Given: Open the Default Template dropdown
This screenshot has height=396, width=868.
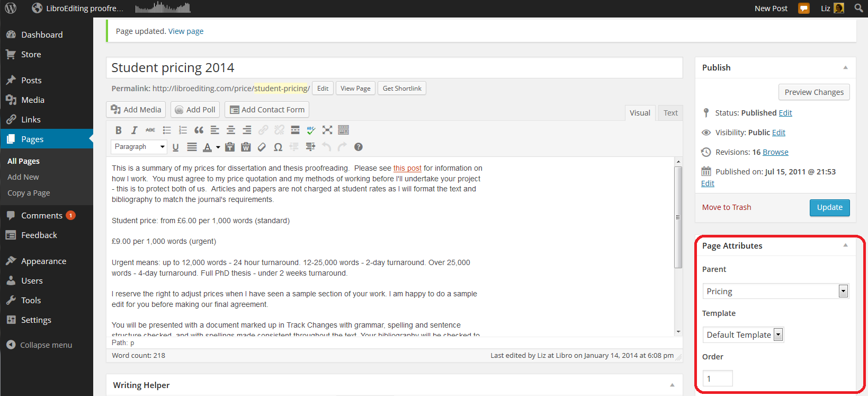Looking at the screenshot, I should pyautogui.click(x=742, y=335).
